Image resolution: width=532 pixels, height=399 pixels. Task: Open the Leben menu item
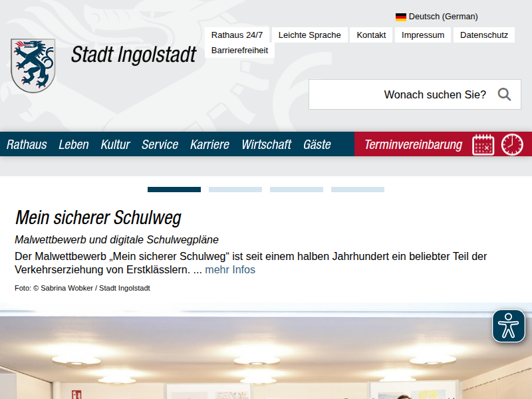point(73,144)
